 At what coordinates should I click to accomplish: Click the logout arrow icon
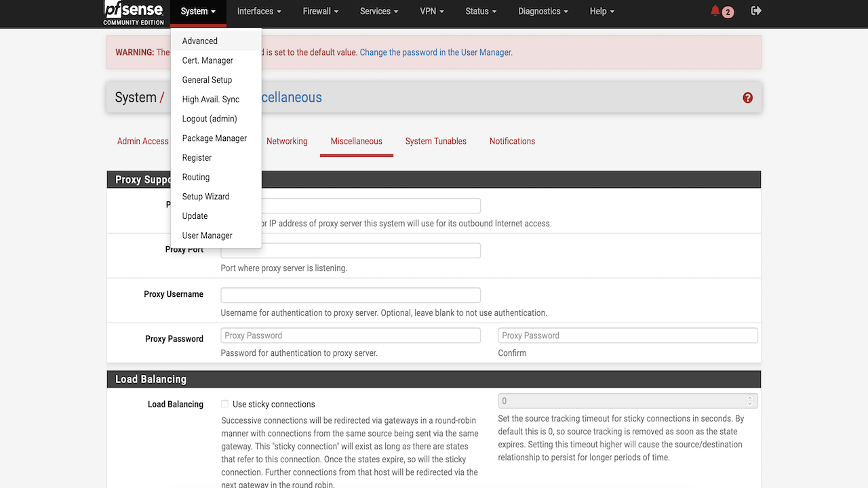click(756, 11)
